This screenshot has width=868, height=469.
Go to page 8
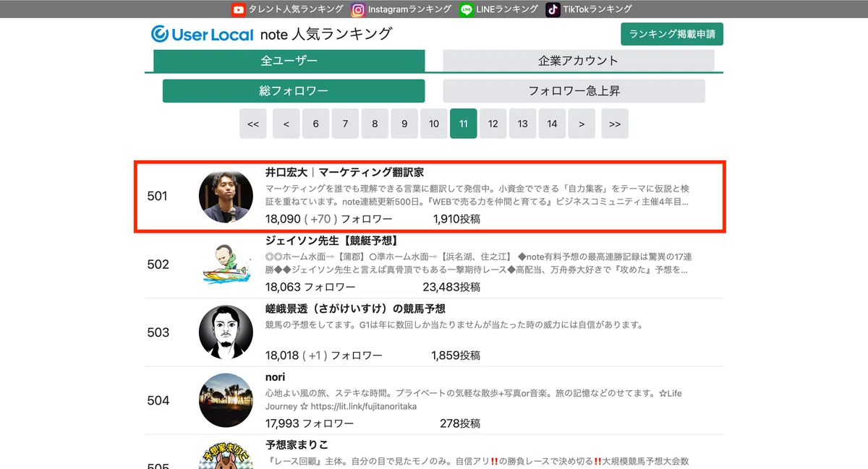tap(375, 124)
